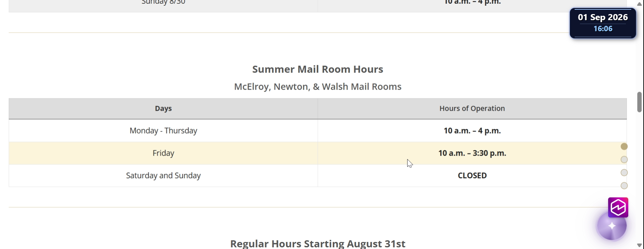Click the Saturday and Sunday cell
The image size is (644, 249).
point(163,176)
